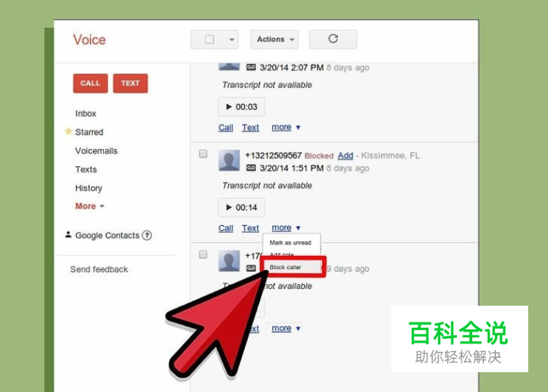Tick the select-all checkbox in toolbar

209,40
